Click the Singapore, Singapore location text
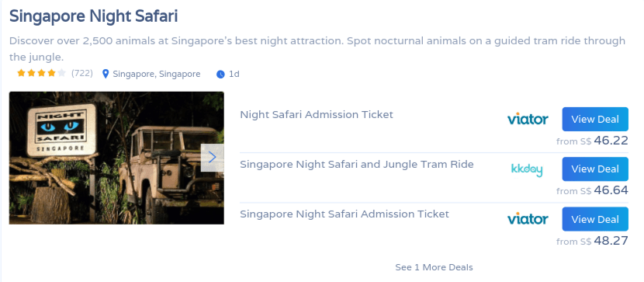The width and height of the screenshot is (644, 282). [x=157, y=75]
